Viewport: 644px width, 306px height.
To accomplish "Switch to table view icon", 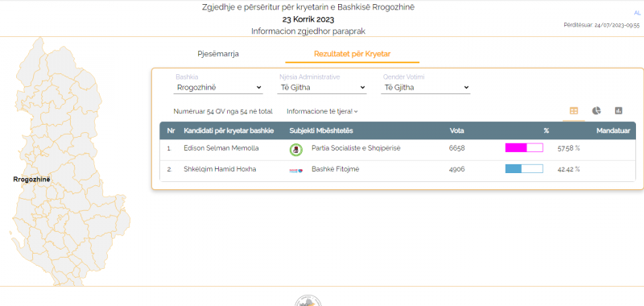I will pos(574,111).
